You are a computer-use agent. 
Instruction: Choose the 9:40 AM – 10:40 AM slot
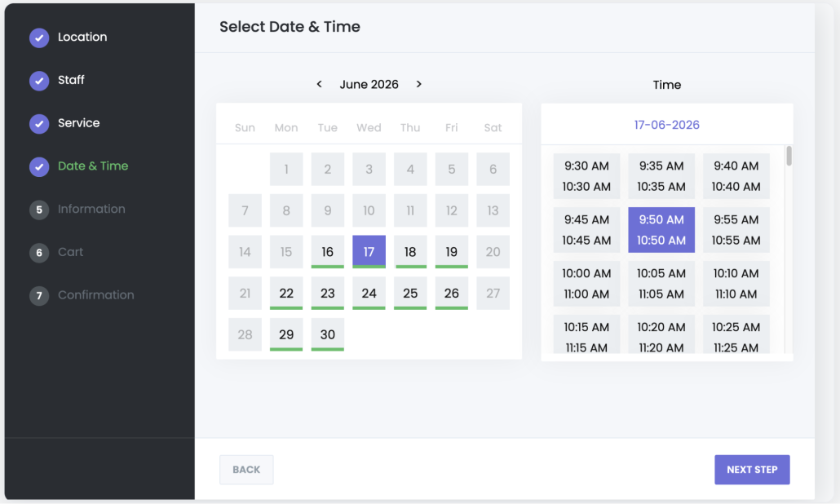736,176
